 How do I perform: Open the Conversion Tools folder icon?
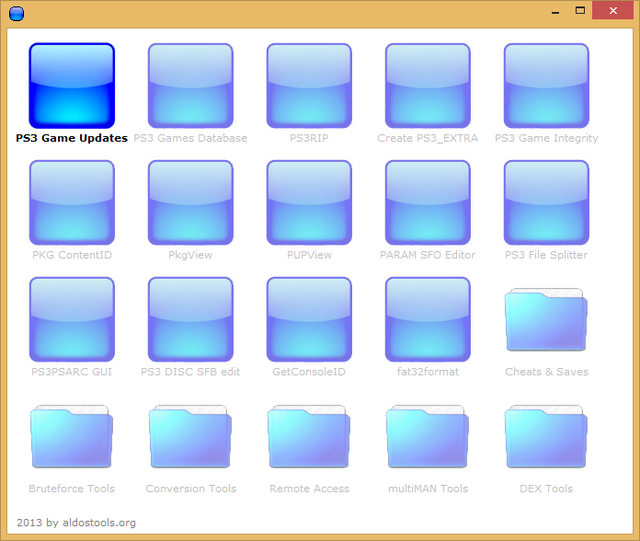pyautogui.click(x=191, y=436)
